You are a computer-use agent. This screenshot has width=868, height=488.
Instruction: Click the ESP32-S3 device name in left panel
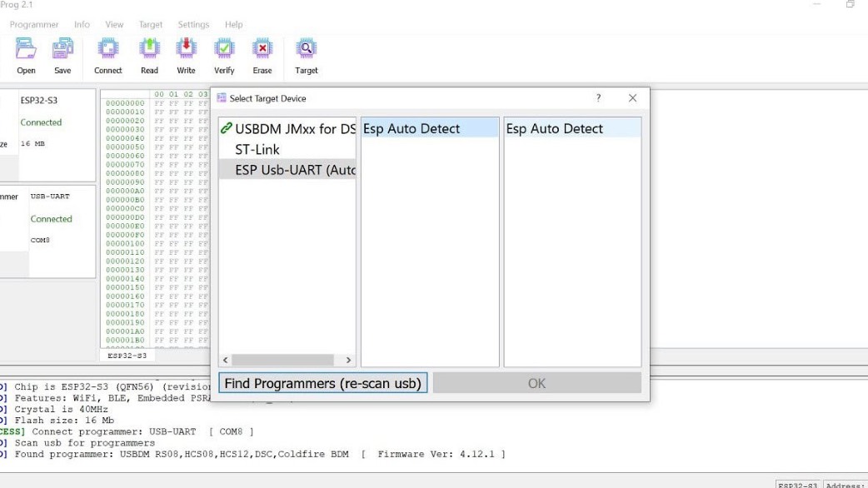click(x=39, y=100)
